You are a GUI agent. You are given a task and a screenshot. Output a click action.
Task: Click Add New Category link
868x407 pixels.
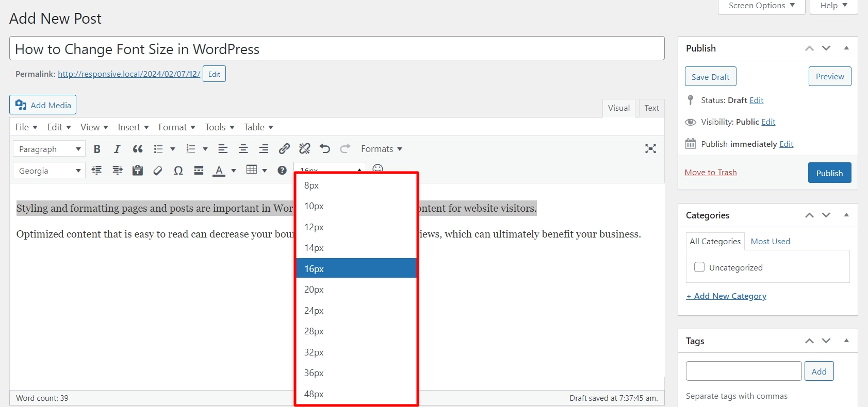click(x=726, y=296)
